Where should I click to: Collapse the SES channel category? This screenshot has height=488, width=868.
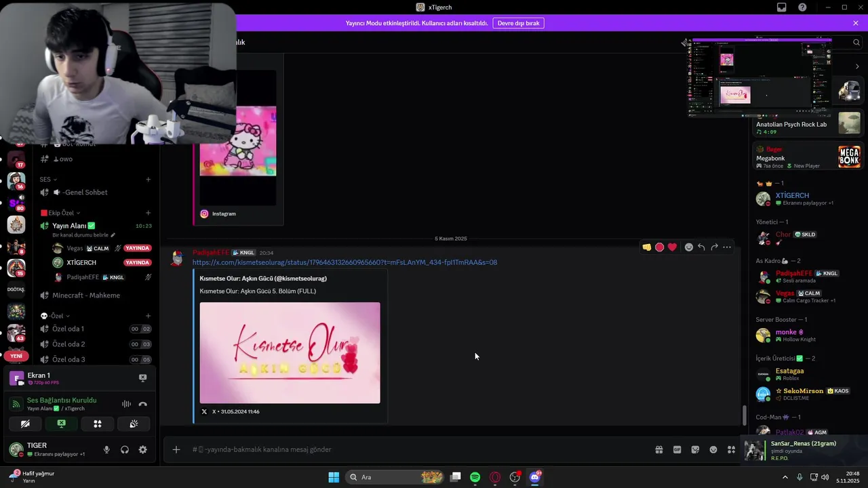[48, 180]
